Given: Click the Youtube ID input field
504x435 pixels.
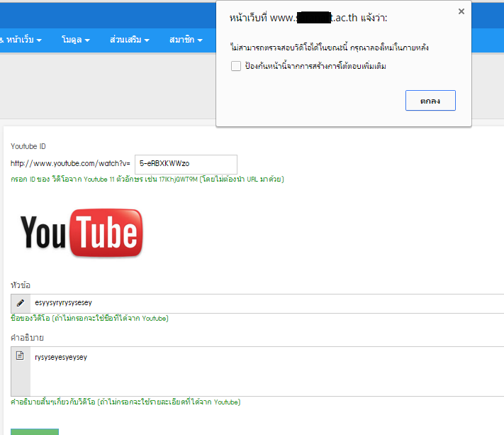Looking at the screenshot, I should click(186, 164).
